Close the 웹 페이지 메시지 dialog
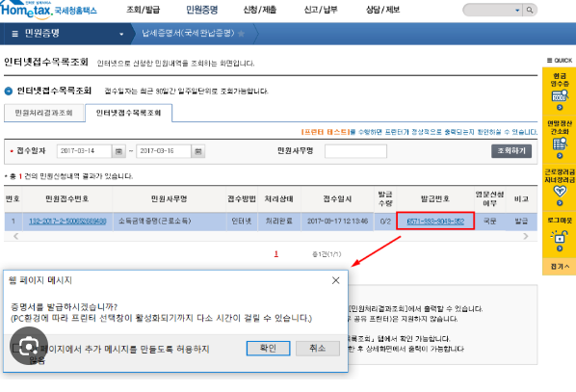Image resolution: width=576 pixels, height=392 pixels. 335,280
